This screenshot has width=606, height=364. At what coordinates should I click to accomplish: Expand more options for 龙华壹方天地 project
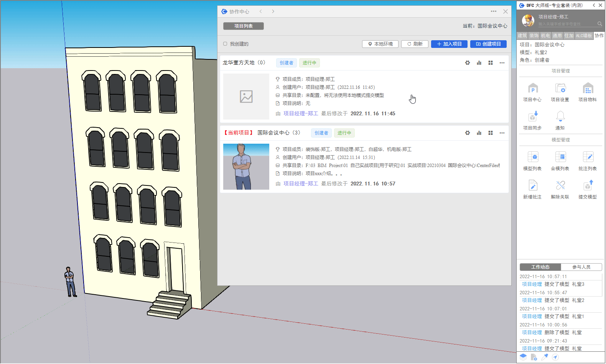[x=502, y=63]
